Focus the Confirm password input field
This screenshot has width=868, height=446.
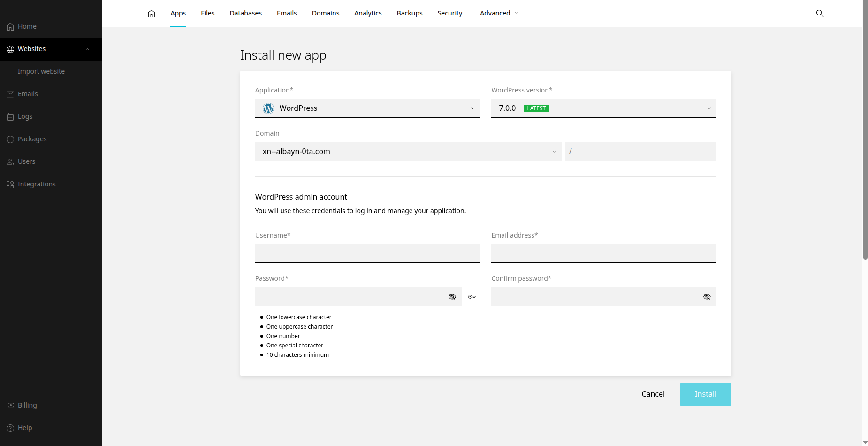coord(604,297)
